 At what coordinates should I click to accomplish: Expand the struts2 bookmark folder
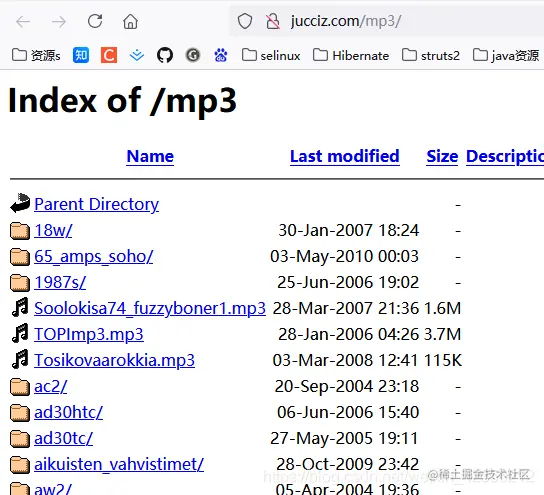tap(431, 56)
